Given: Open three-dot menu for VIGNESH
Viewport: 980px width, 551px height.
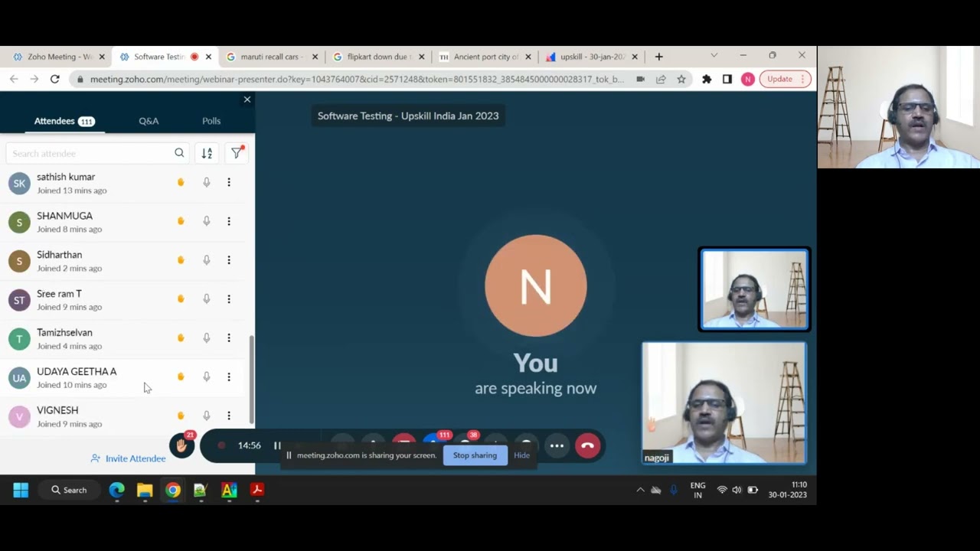Looking at the screenshot, I should (x=228, y=416).
